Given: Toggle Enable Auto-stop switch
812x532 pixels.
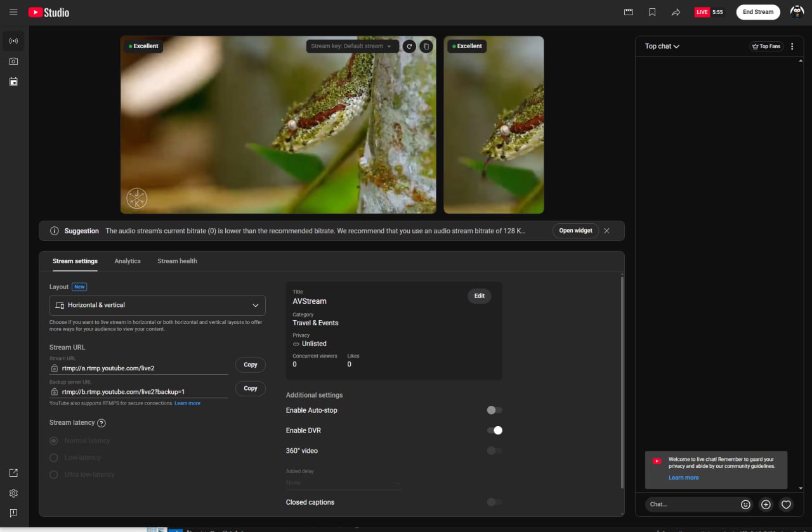Looking at the screenshot, I should click(x=494, y=410).
